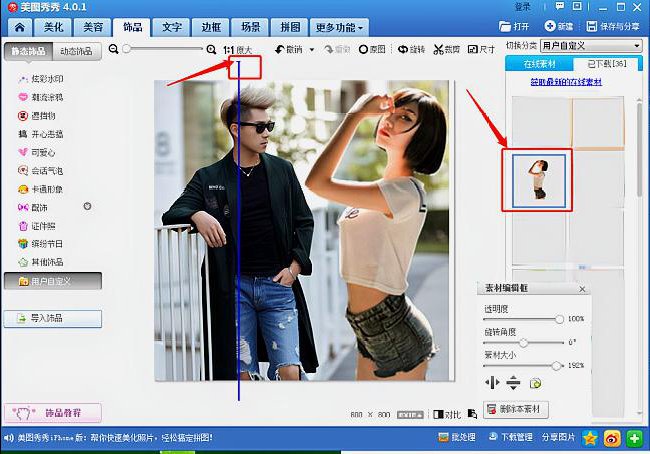Switch to the 文字 (Text) tab
This screenshot has width=650, height=454.
[x=171, y=27]
